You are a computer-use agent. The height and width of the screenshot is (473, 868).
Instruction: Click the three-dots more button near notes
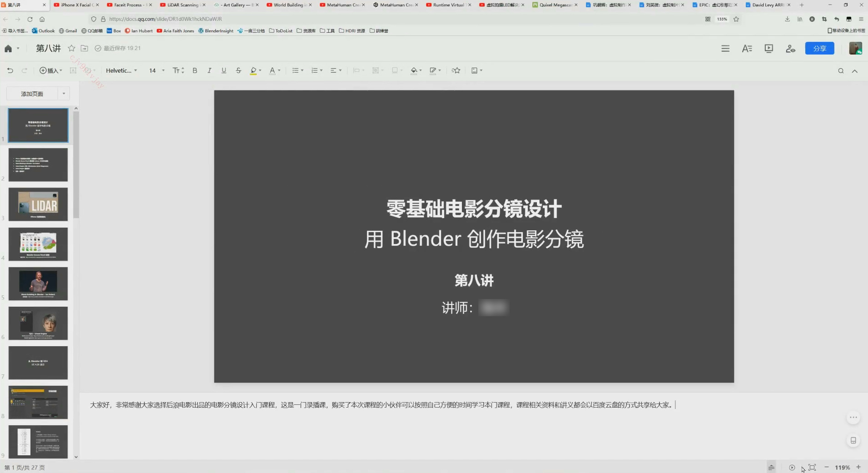pos(853,418)
